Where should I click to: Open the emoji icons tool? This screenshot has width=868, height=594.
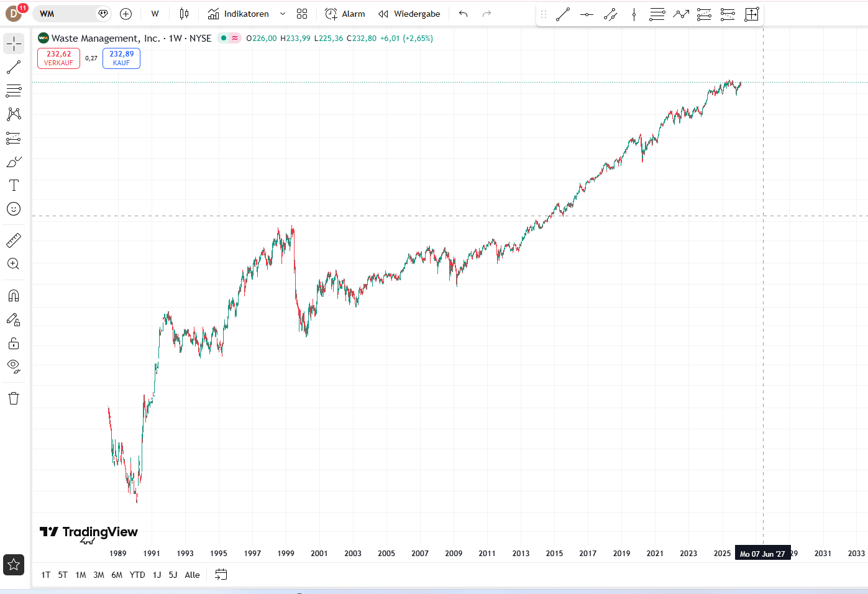14,209
